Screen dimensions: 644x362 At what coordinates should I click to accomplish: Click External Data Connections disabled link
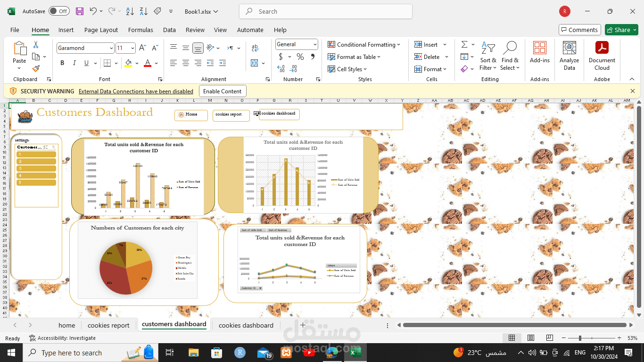pos(136,91)
